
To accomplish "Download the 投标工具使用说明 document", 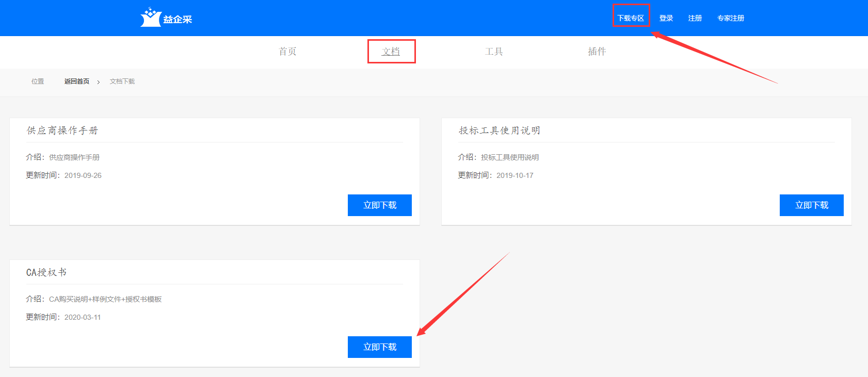I will point(811,205).
